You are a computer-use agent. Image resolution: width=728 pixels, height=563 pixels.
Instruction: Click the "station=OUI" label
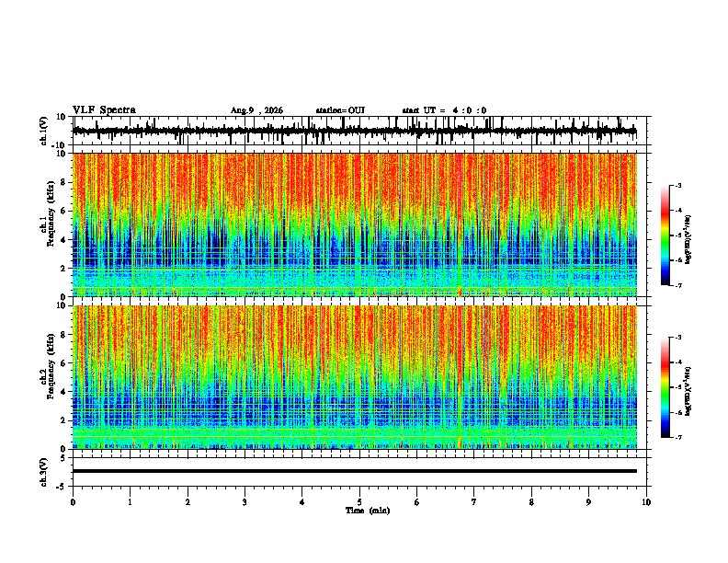coord(340,110)
